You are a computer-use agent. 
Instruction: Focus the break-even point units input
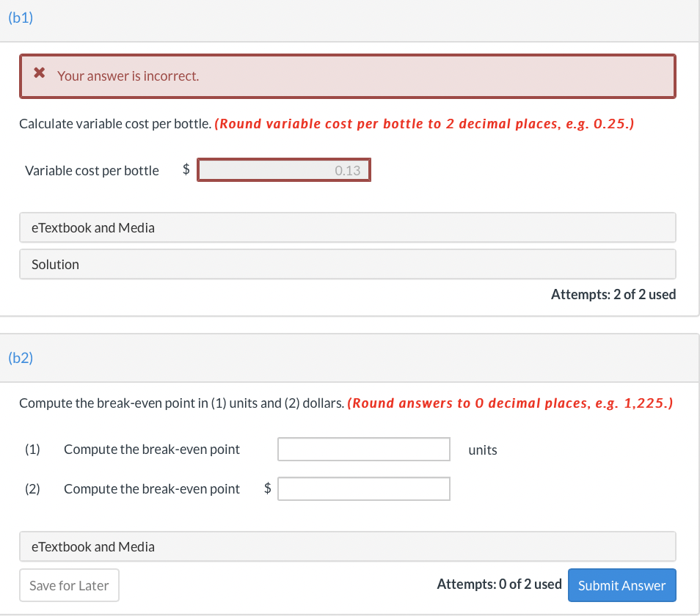click(x=363, y=450)
